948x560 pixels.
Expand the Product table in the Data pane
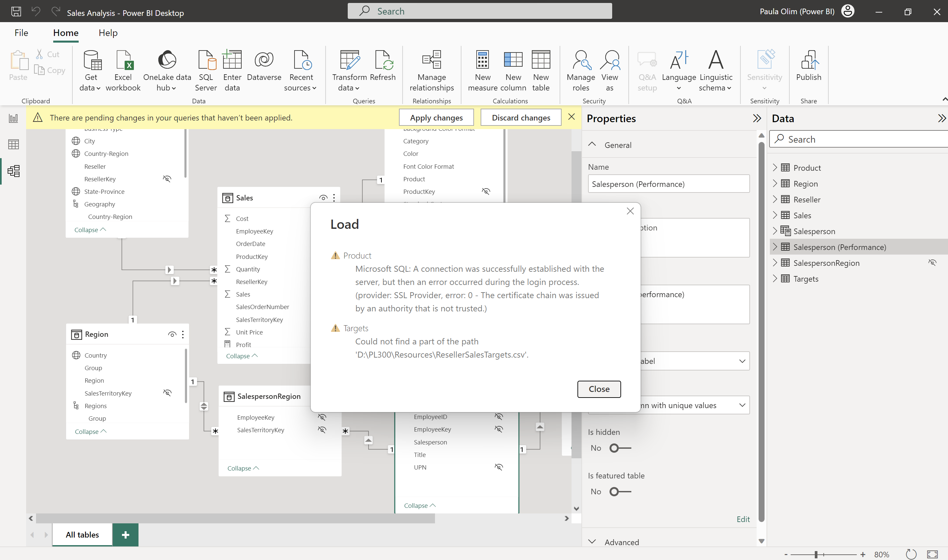click(x=775, y=167)
